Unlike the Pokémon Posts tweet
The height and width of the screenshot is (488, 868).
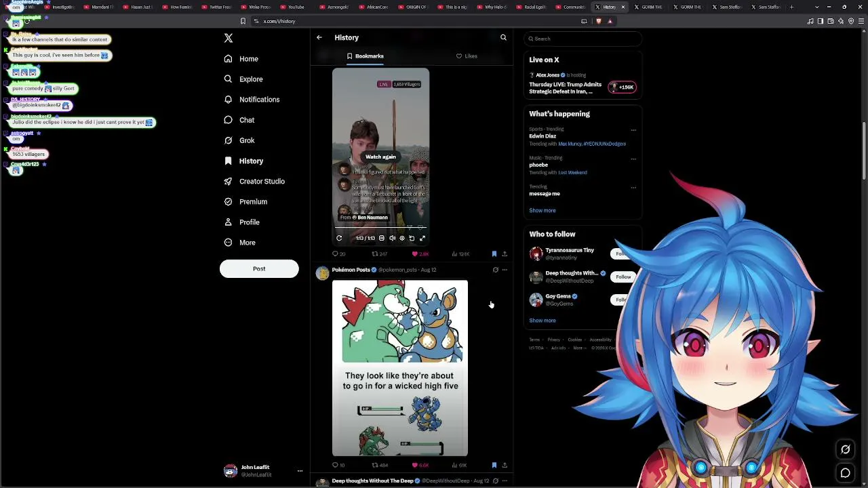420,466
